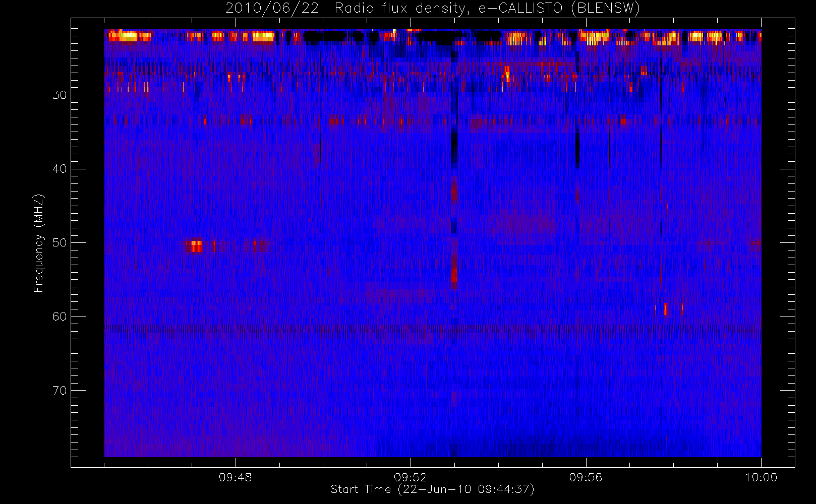Image resolution: width=816 pixels, height=504 pixels.
Task: Select the '60' frequency axis label
Action: pyautogui.click(x=60, y=317)
